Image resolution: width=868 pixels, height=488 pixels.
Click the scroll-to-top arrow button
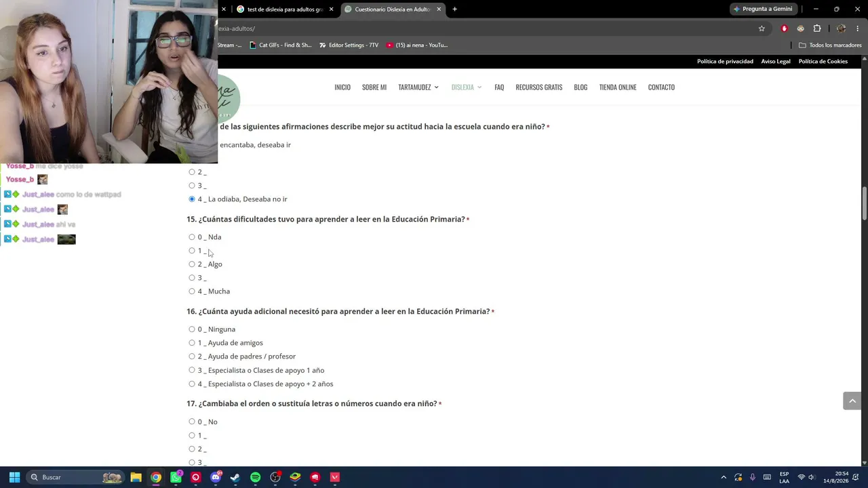[852, 401]
